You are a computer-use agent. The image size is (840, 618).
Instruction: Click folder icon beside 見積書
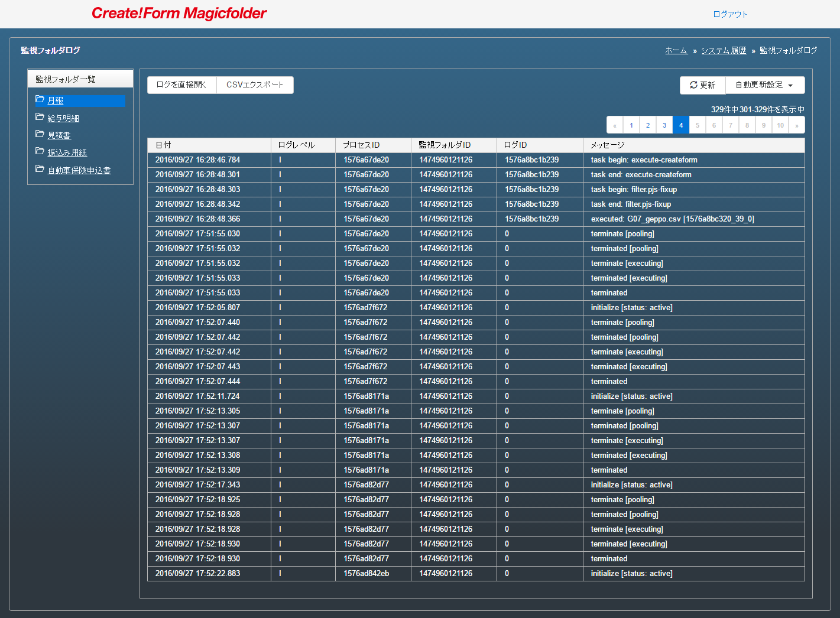click(x=40, y=134)
